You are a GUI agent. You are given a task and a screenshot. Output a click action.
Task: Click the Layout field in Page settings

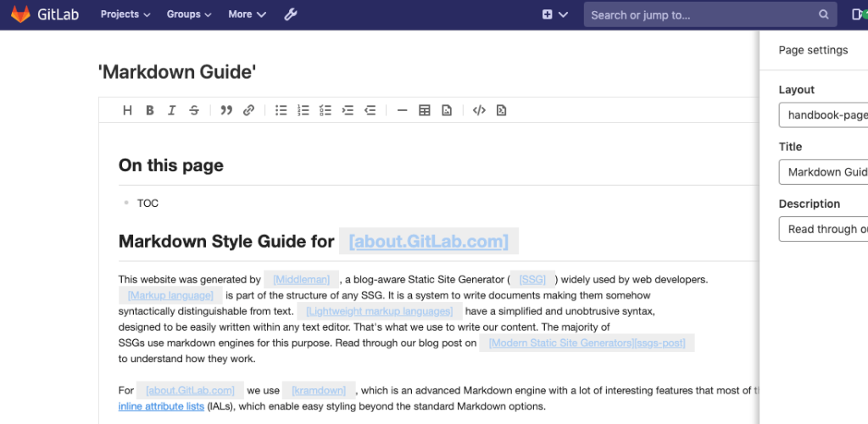click(x=823, y=115)
